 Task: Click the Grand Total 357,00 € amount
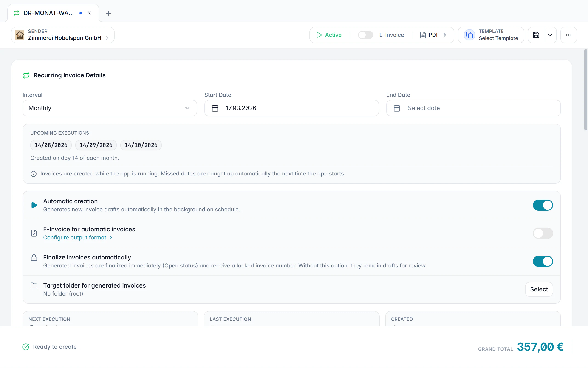pyautogui.click(x=540, y=347)
